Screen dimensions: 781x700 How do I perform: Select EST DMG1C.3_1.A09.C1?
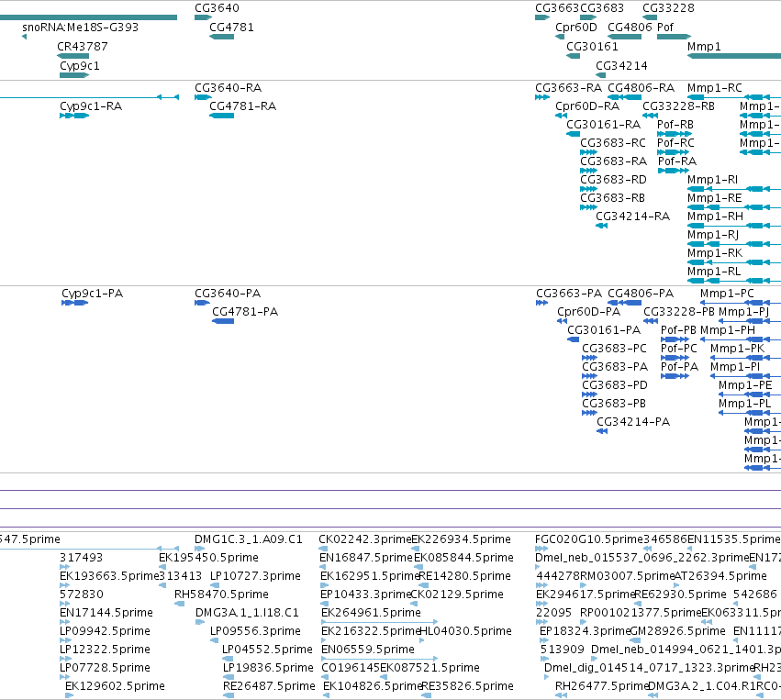[249, 539]
